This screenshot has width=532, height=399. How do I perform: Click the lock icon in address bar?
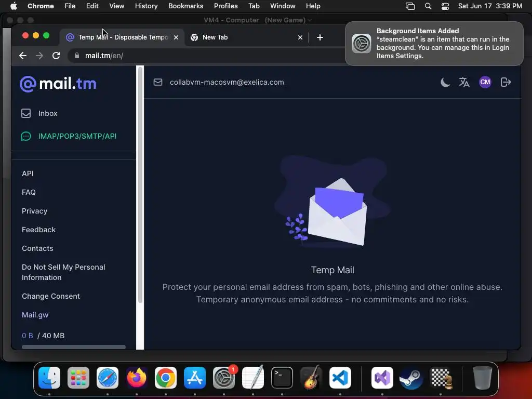coord(77,56)
